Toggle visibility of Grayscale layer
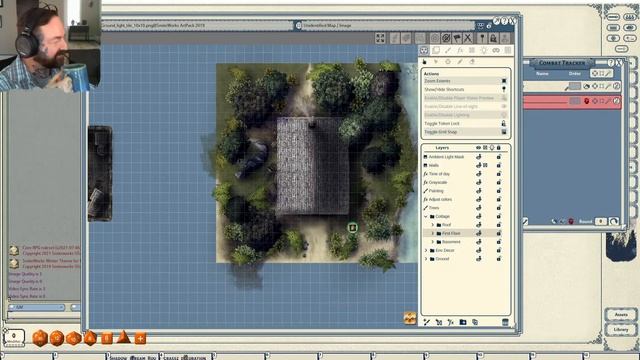The image size is (640, 360). [479, 182]
